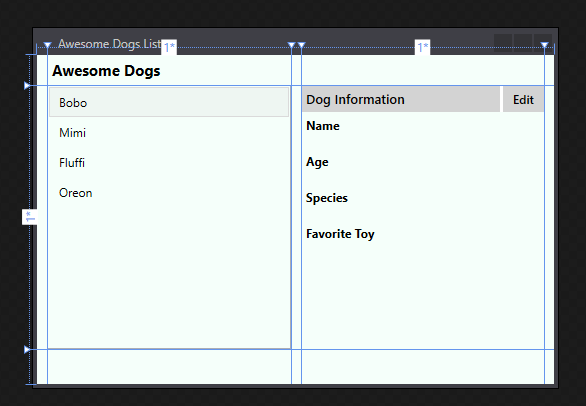The height and width of the screenshot is (406, 586).
Task: Select the right column's 1* size indicator
Action: (x=422, y=47)
